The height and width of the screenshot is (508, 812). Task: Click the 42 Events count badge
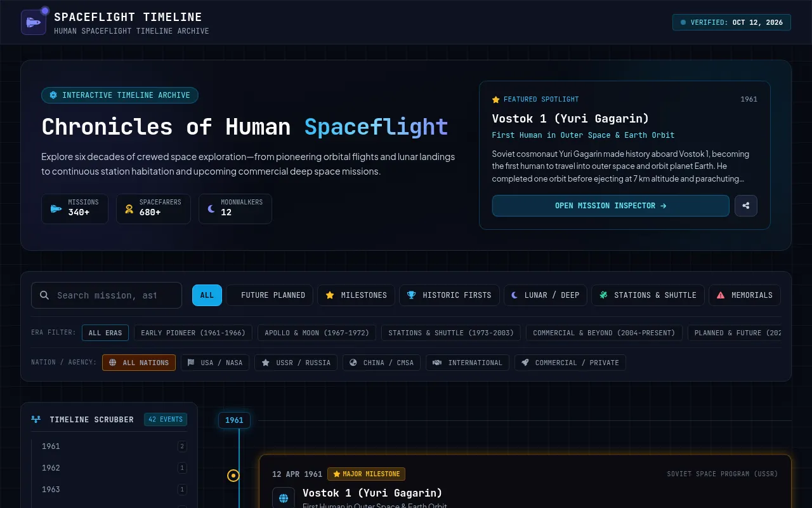[x=166, y=419]
